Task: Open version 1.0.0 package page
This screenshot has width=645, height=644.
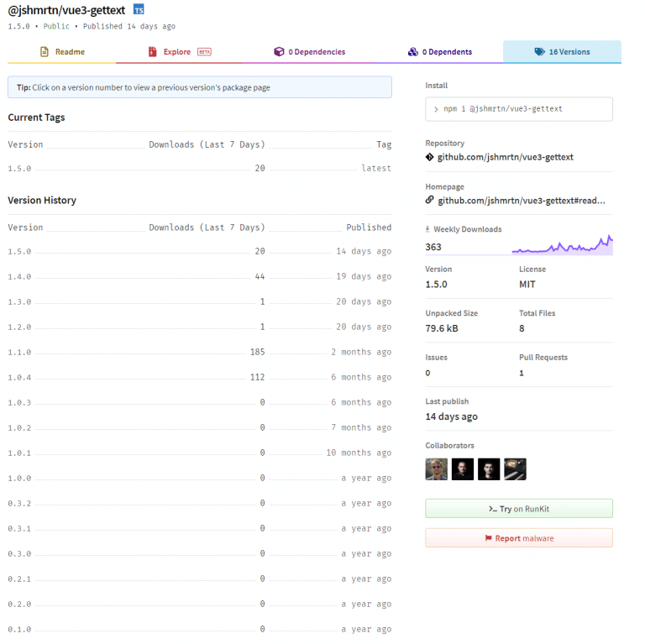Action: (19, 479)
